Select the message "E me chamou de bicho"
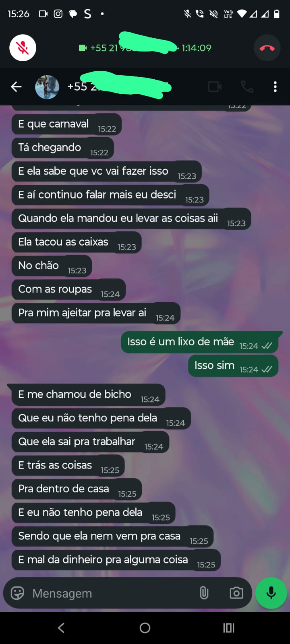This screenshot has height=644, width=290. [89, 395]
